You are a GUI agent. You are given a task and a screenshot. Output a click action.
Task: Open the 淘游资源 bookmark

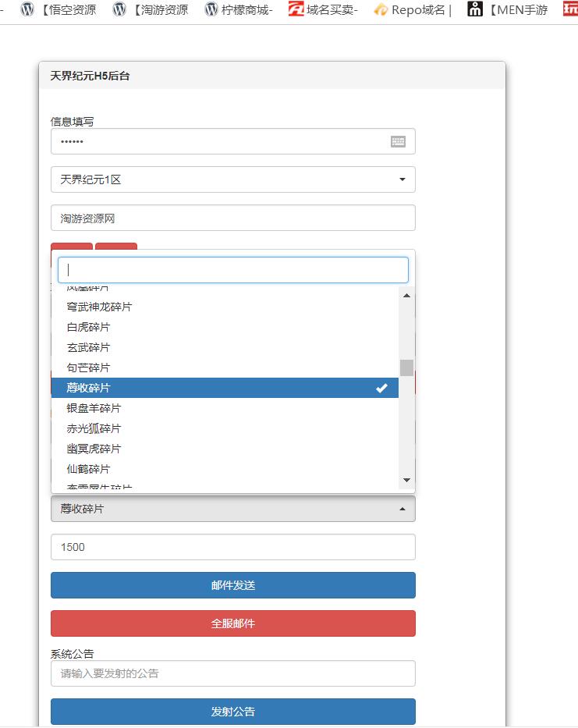(151, 10)
